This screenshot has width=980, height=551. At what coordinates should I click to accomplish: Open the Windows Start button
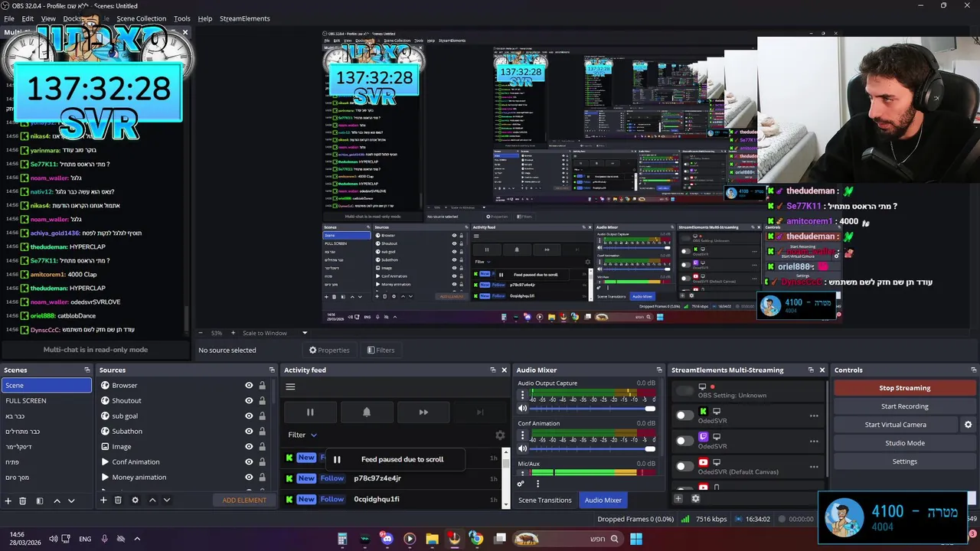point(636,539)
